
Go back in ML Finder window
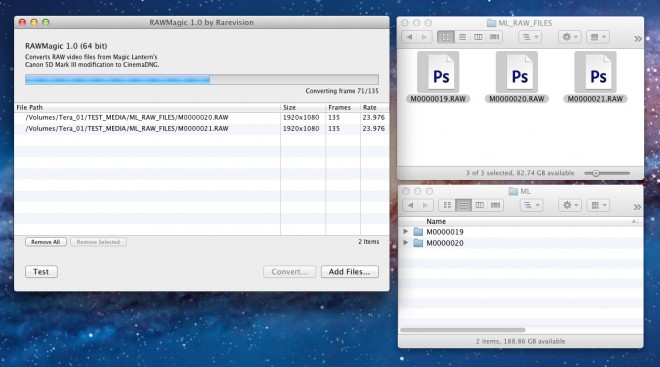411,205
